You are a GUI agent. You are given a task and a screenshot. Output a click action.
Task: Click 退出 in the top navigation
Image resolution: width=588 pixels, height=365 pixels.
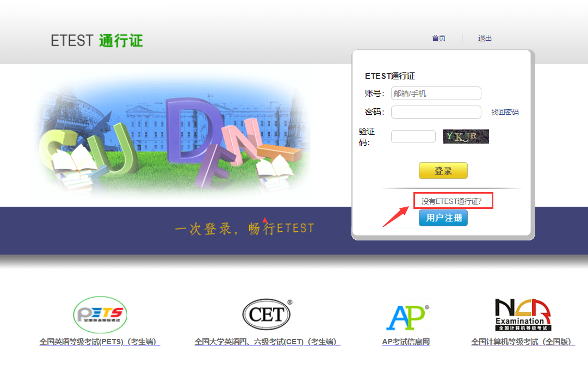(x=485, y=38)
